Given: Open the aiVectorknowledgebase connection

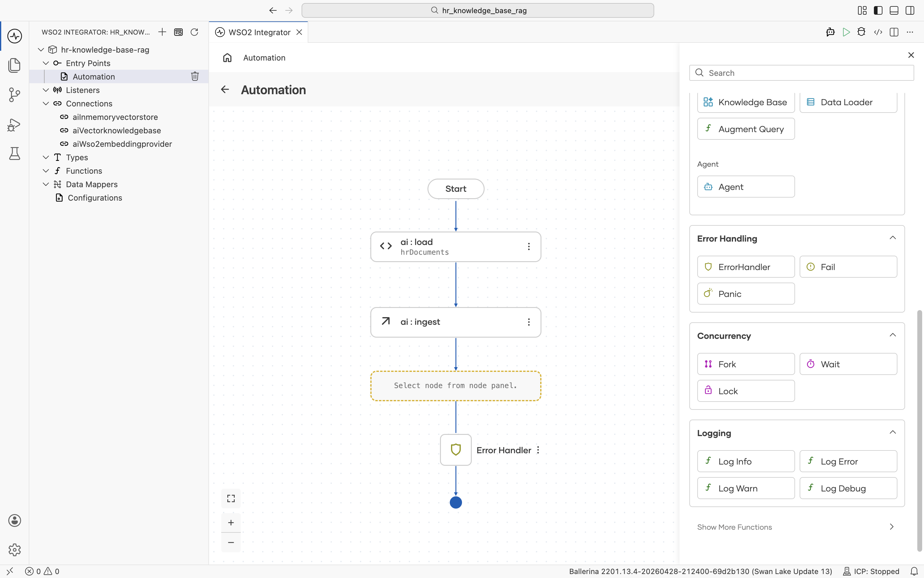Looking at the screenshot, I should (x=116, y=130).
